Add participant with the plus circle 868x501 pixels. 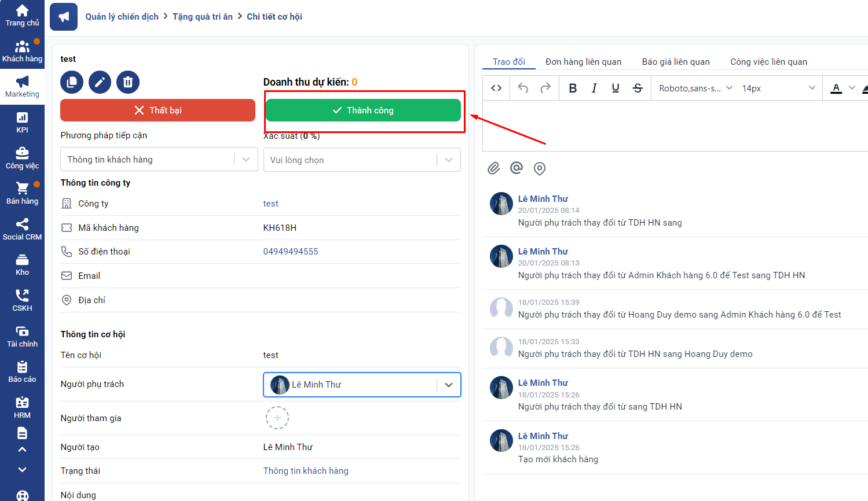[277, 418]
